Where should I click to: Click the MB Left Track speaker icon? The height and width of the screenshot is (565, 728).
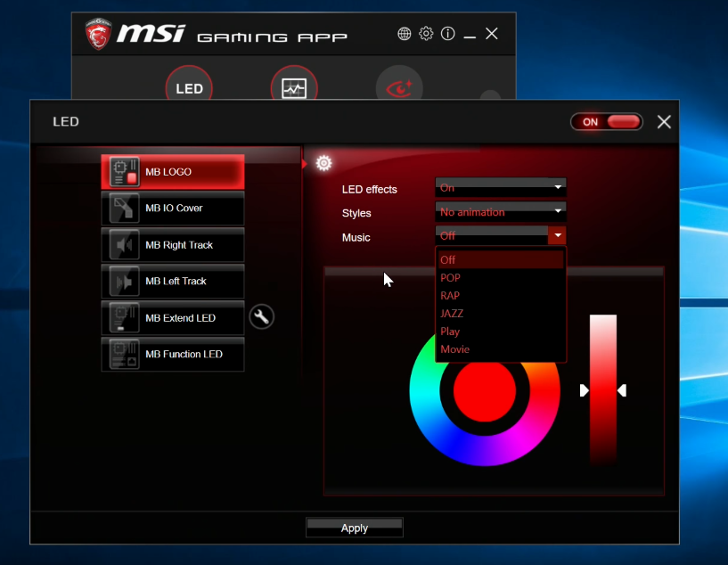point(125,282)
